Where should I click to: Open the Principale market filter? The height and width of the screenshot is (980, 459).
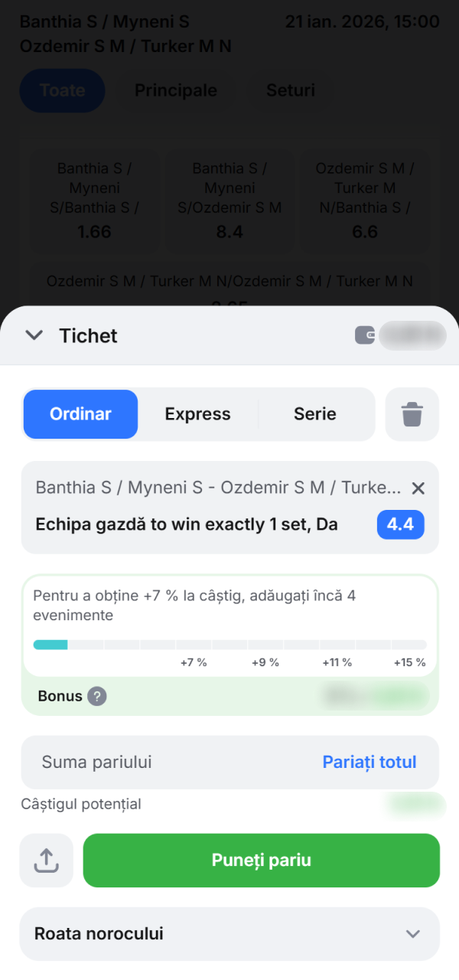coord(175,90)
